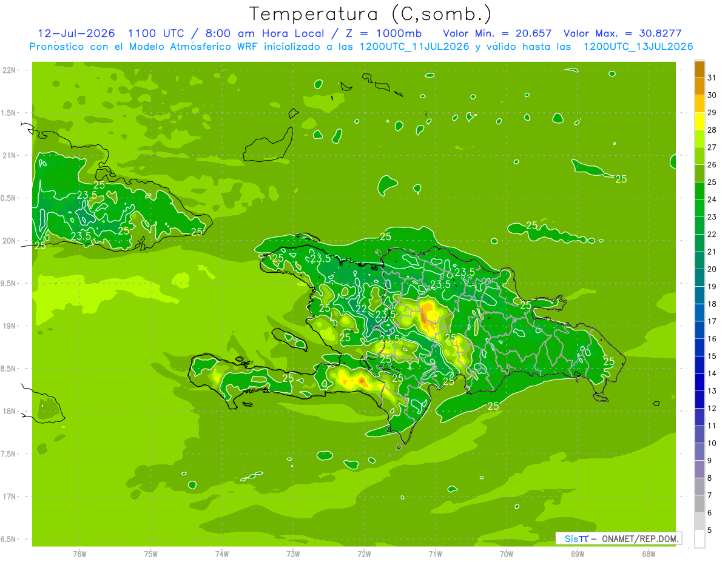The width and height of the screenshot is (728, 562).
Task: Click the 75W longitude axis label
Action: point(150,554)
